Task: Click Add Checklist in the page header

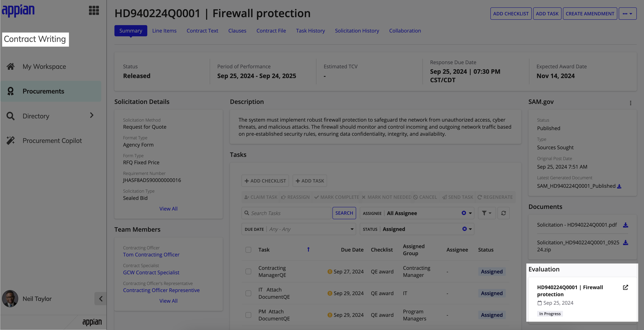Action: pyautogui.click(x=511, y=14)
